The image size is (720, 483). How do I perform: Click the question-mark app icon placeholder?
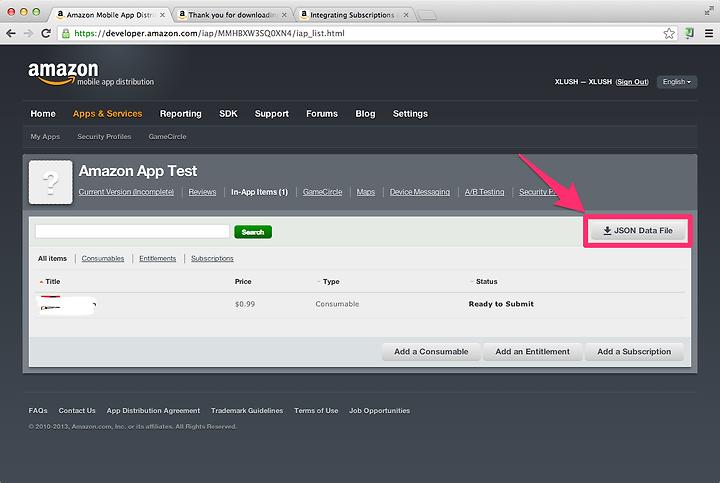tap(51, 182)
